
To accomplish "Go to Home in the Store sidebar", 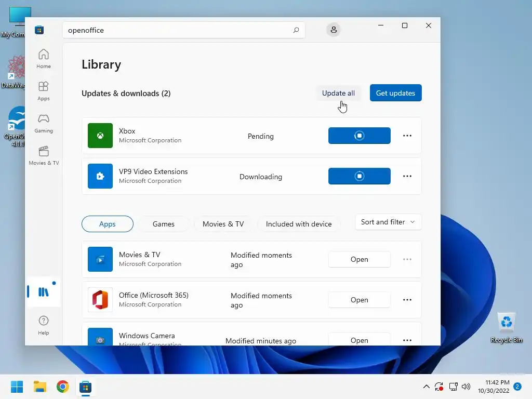I will [44, 59].
